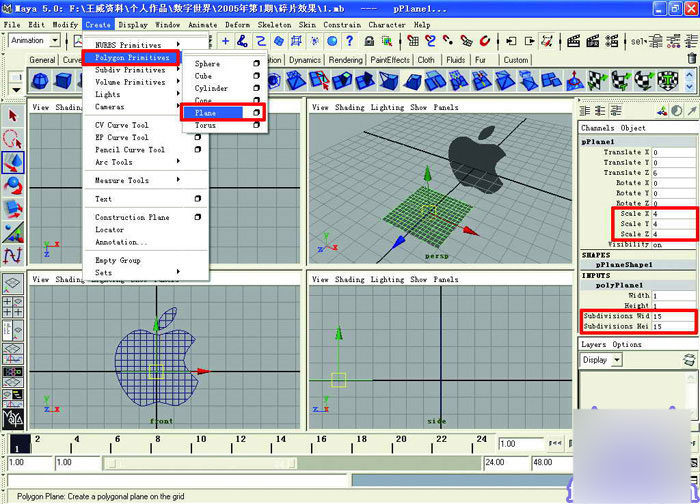Open Layers menu in layer editor
Image resolution: width=700 pixels, height=504 pixels.
coord(593,344)
